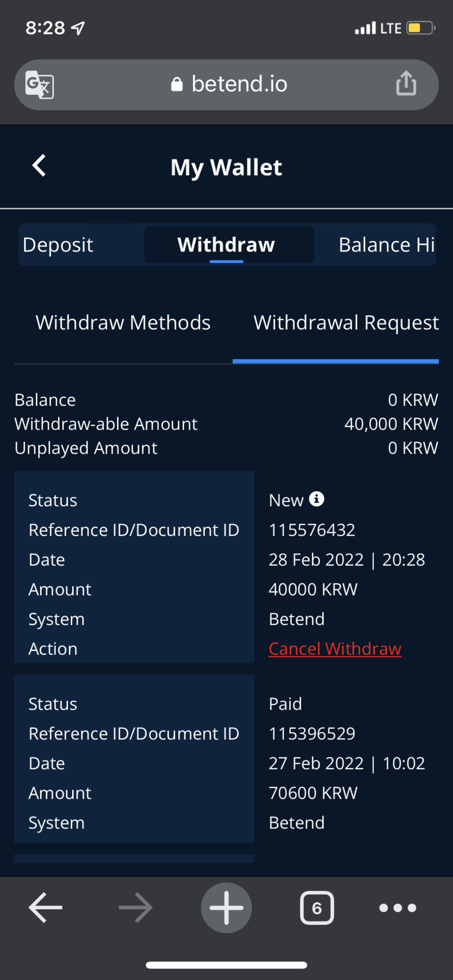
Task: Tap the info icon next to New status
Action: click(x=316, y=499)
